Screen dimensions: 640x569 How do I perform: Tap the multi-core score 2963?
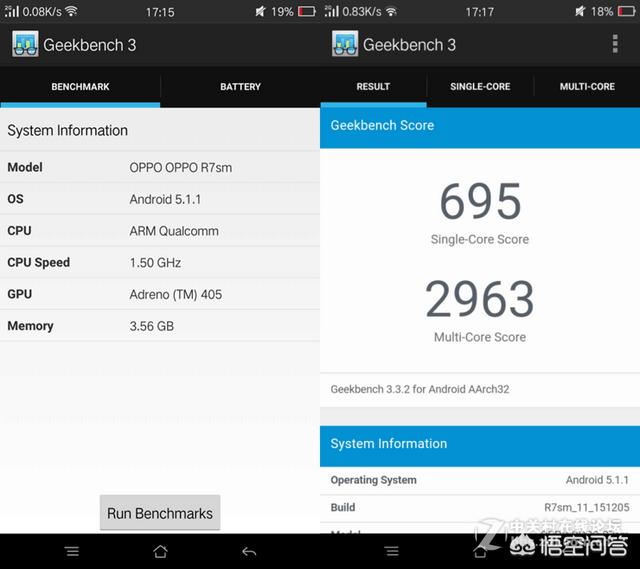tap(480, 299)
